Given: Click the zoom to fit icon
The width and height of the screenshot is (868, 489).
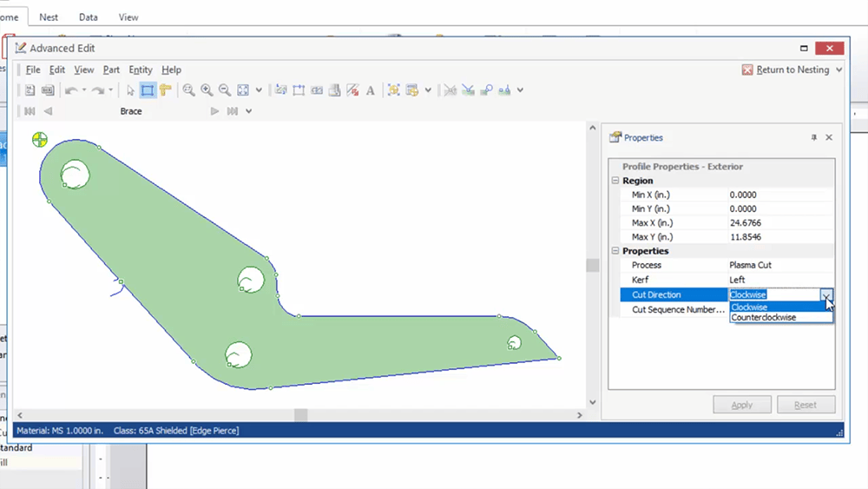Looking at the screenshot, I should pos(243,90).
